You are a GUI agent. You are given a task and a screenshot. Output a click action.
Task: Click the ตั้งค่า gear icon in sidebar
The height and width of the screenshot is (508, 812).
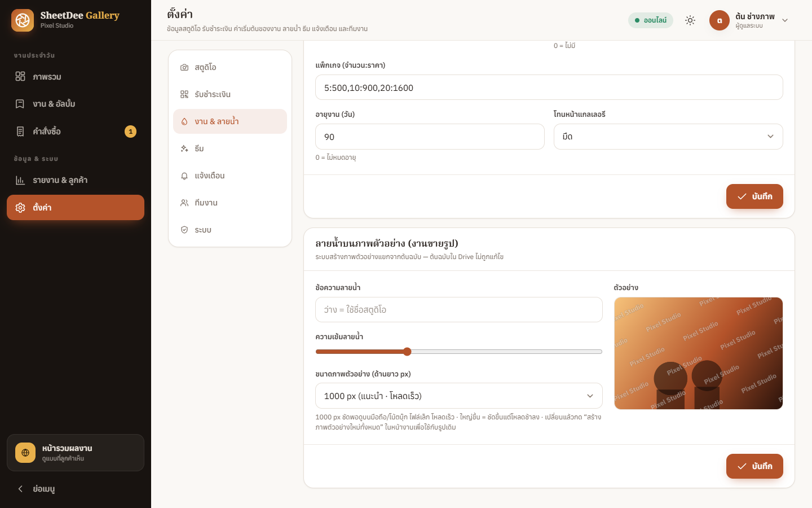point(20,208)
